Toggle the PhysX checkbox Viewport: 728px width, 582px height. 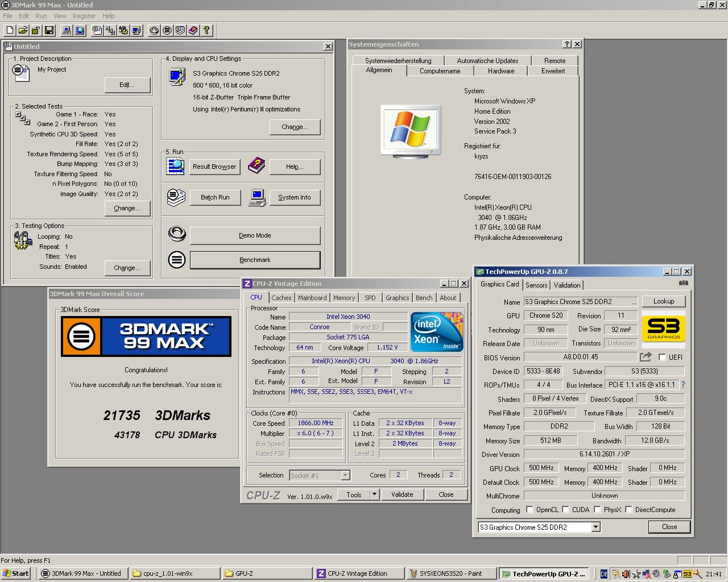coord(597,510)
